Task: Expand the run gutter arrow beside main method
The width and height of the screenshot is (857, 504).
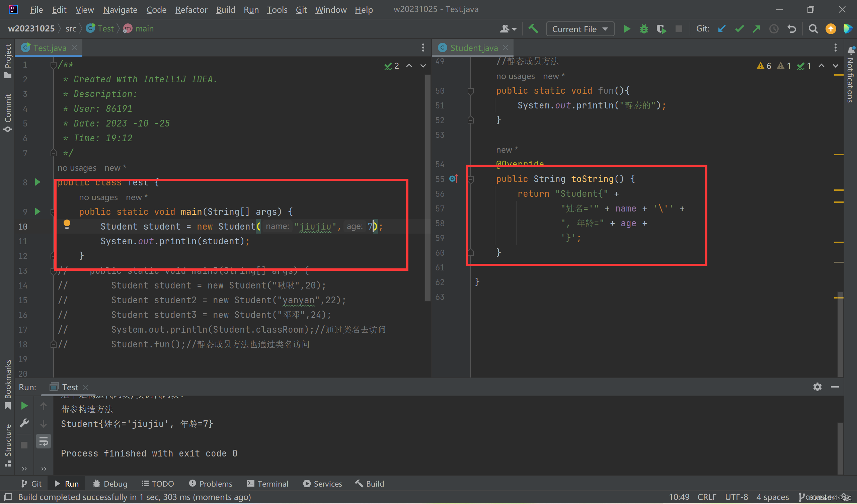Action: pyautogui.click(x=37, y=212)
